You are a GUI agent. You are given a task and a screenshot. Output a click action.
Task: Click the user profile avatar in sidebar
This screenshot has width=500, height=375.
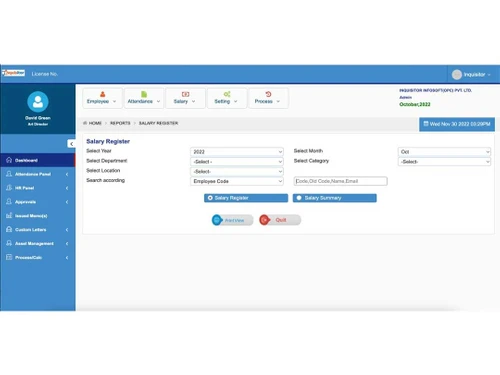[x=38, y=102]
